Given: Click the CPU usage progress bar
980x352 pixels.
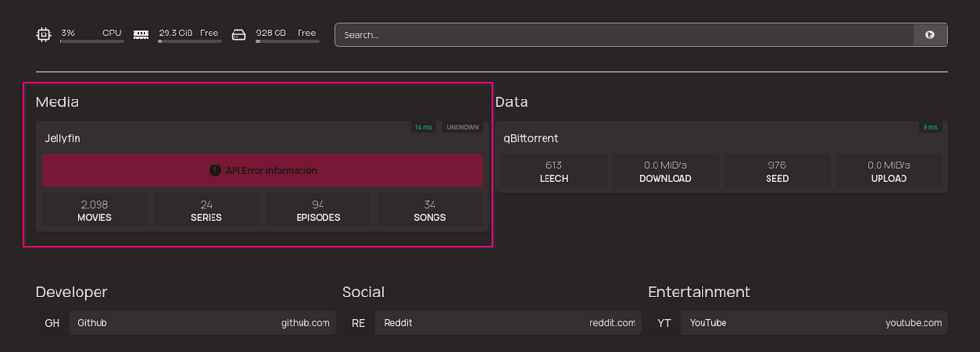Looking at the screenshot, I should [x=92, y=42].
